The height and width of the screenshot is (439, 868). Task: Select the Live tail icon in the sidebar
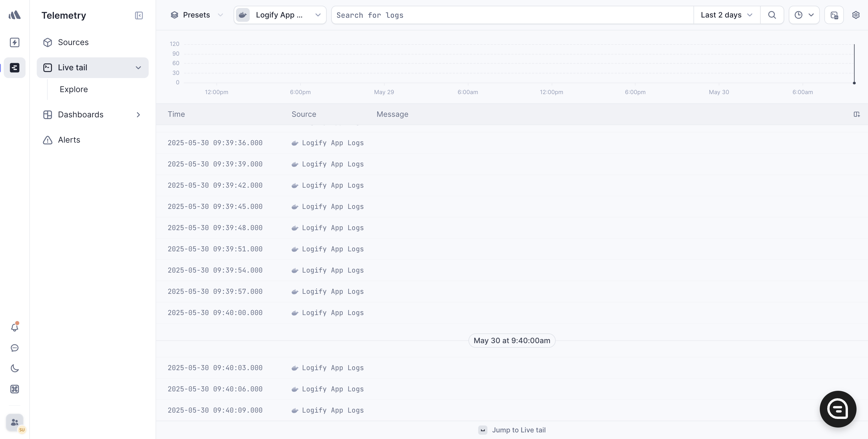(15, 67)
